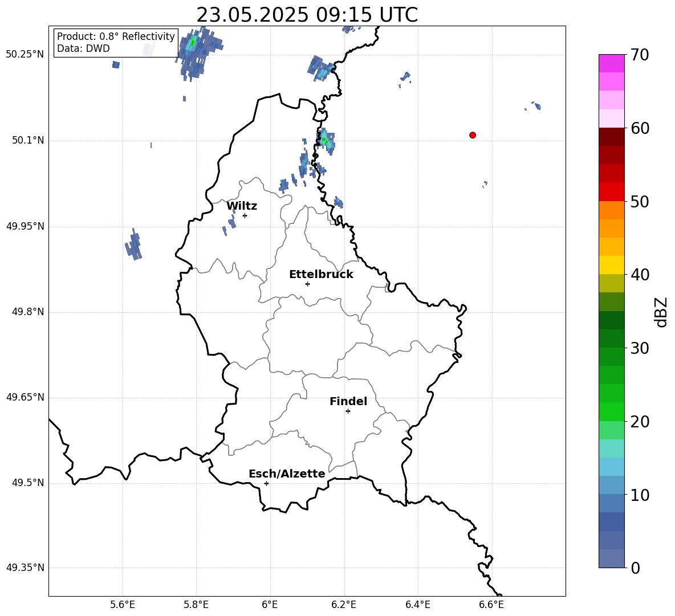675x616 pixels.
Task: Pick the light blue swatch just above 10
Action: pos(612,485)
